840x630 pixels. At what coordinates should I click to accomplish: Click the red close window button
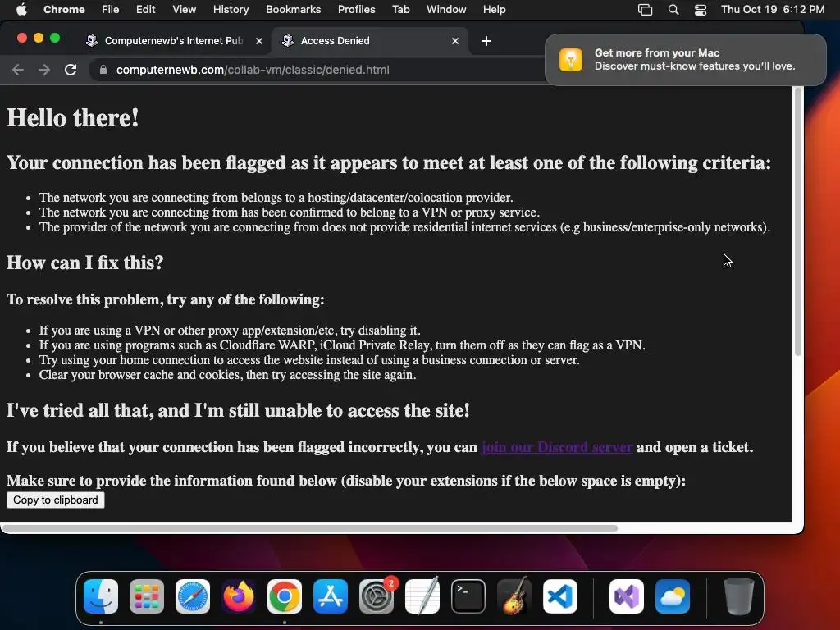tap(22, 38)
